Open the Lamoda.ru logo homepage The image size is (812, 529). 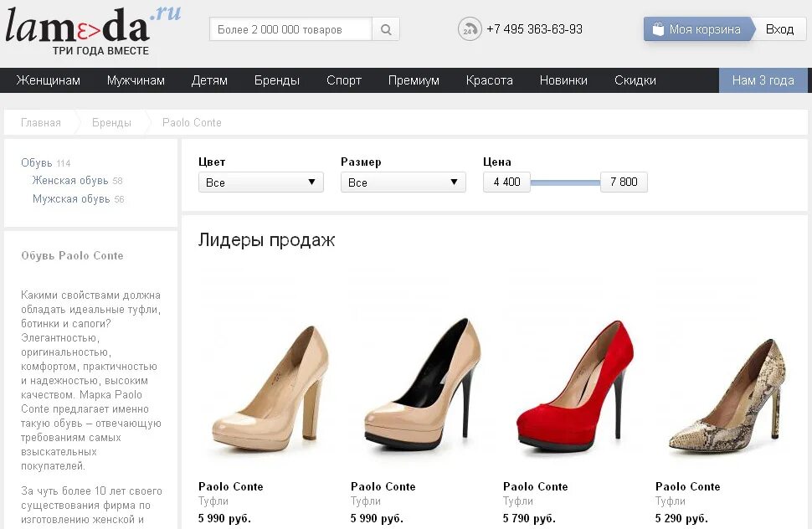click(x=93, y=31)
